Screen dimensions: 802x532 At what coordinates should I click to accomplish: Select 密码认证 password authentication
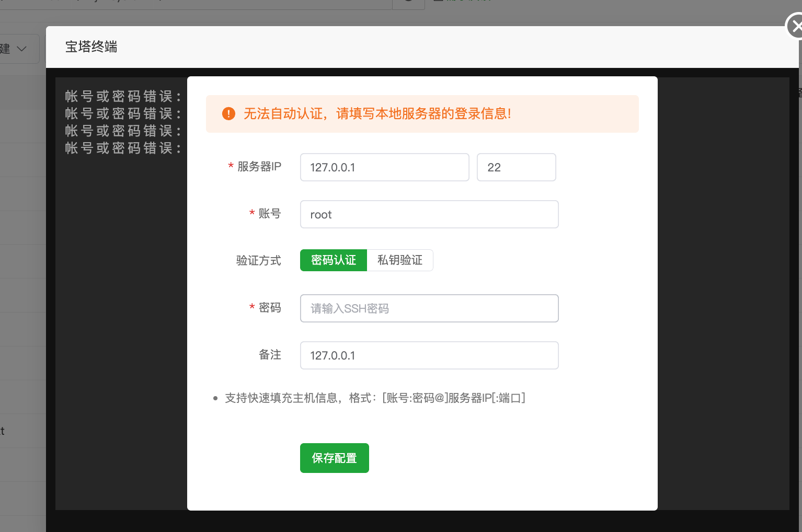pos(334,260)
